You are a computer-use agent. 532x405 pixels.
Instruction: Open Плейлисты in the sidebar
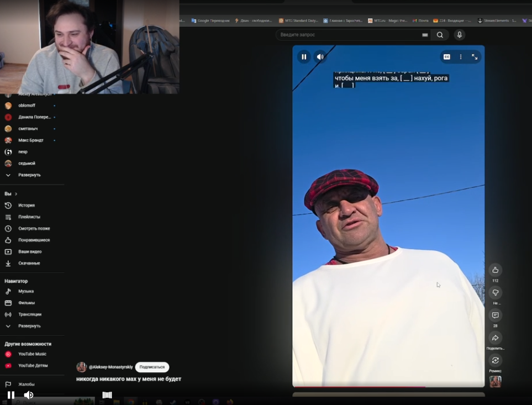[30, 217]
